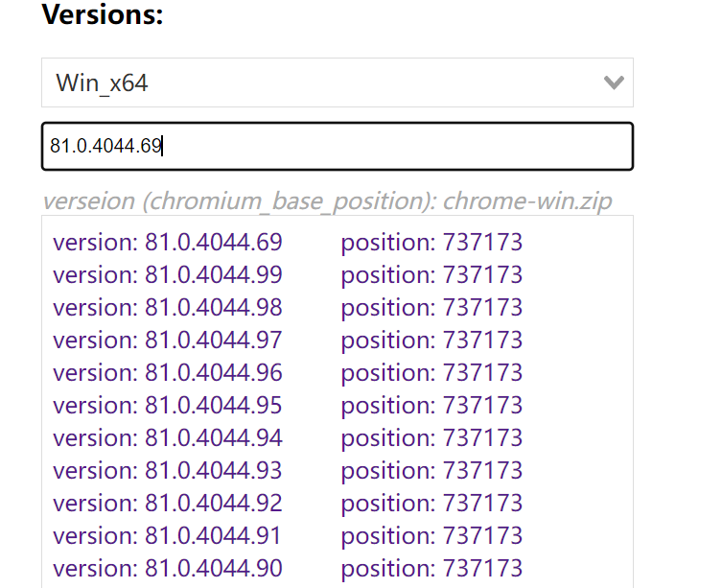Select version 81.0.4044.99 link
Image resolution: width=722 pixels, height=588 pixels.
[x=168, y=274]
